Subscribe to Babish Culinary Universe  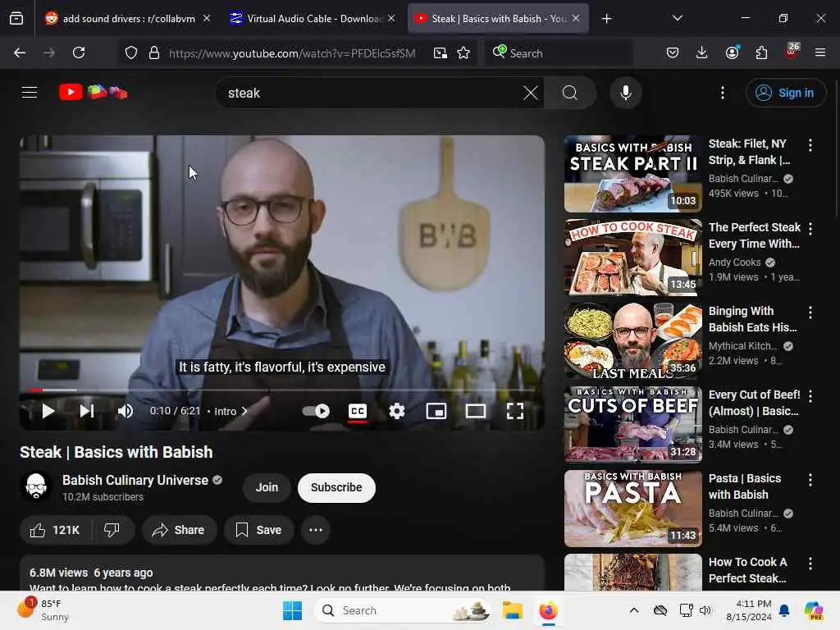(x=336, y=487)
